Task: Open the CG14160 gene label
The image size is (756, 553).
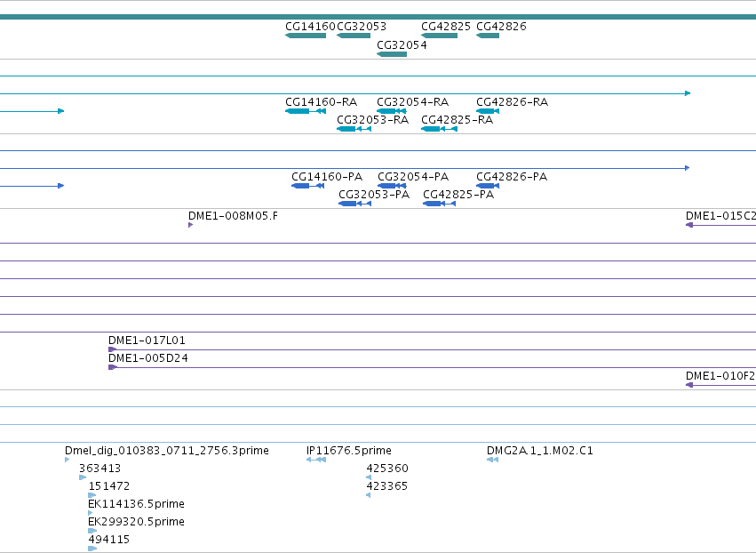Action: (310, 26)
